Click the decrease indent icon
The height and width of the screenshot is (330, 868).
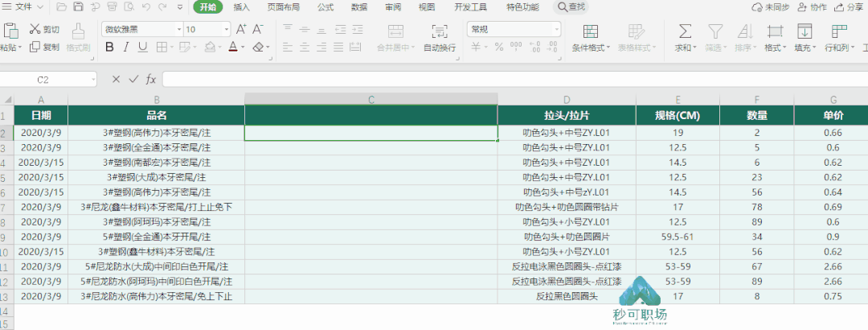tap(341, 30)
